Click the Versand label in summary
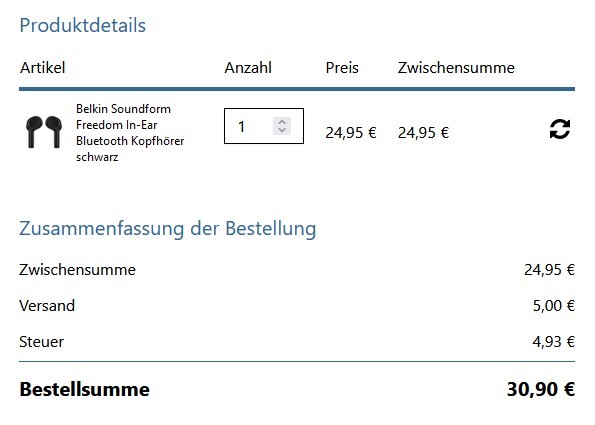Viewport: 595px width, 425px height. [x=47, y=306]
